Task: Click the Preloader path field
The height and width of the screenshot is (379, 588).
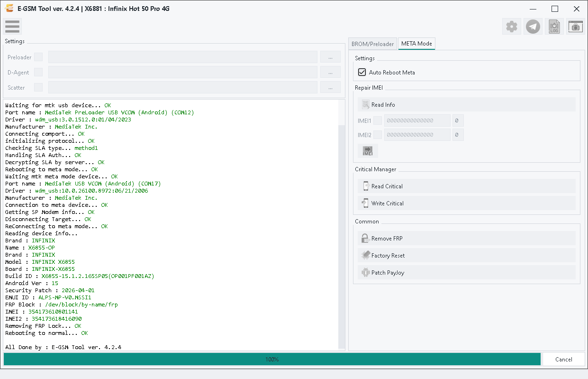Action: click(x=183, y=57)
